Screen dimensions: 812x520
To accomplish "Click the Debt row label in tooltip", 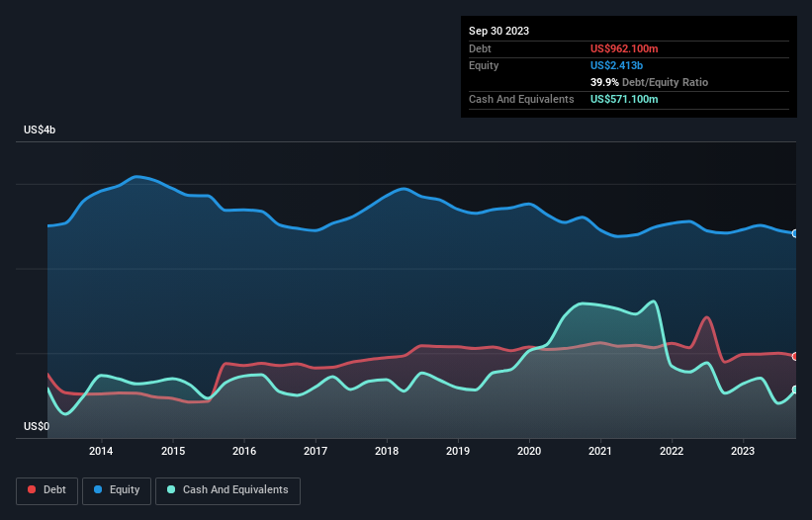I will 480,48.
